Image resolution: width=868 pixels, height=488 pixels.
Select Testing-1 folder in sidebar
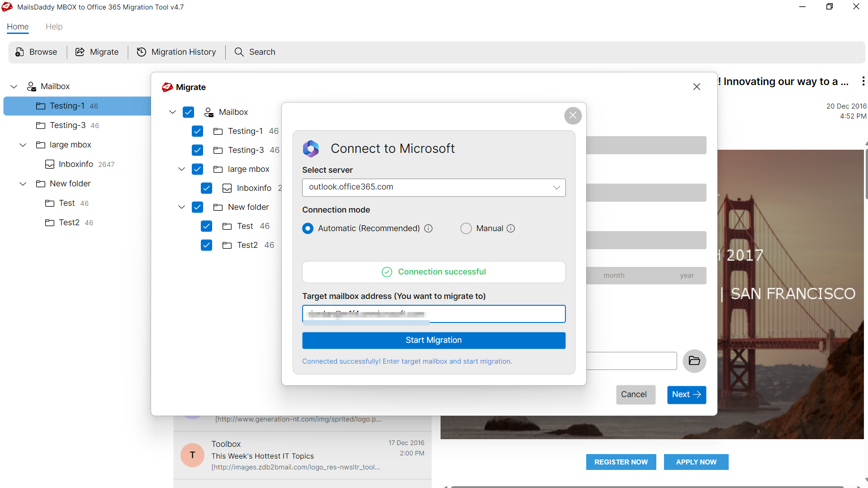click(x=77, y=106)
